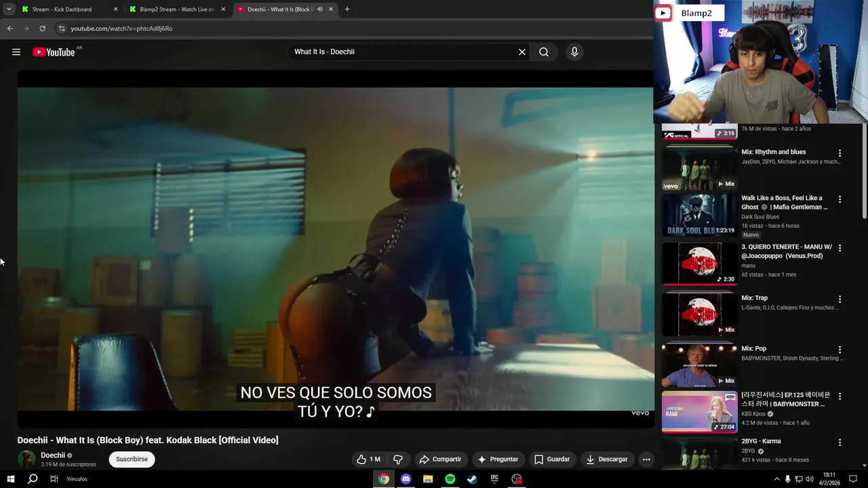Click the video player area
The image size is (868, 488).
pyautogui.click(x=336, y=249)
